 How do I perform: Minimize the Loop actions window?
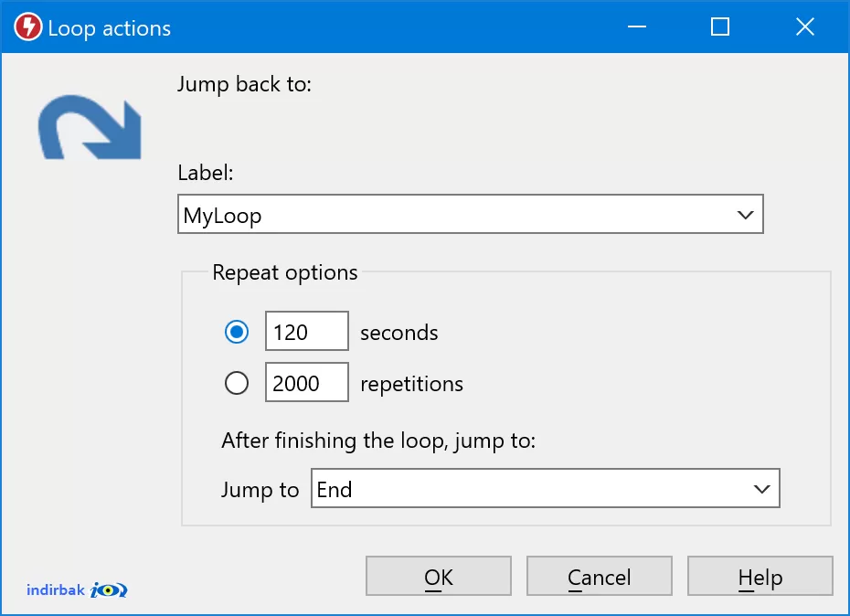[637, 27]
